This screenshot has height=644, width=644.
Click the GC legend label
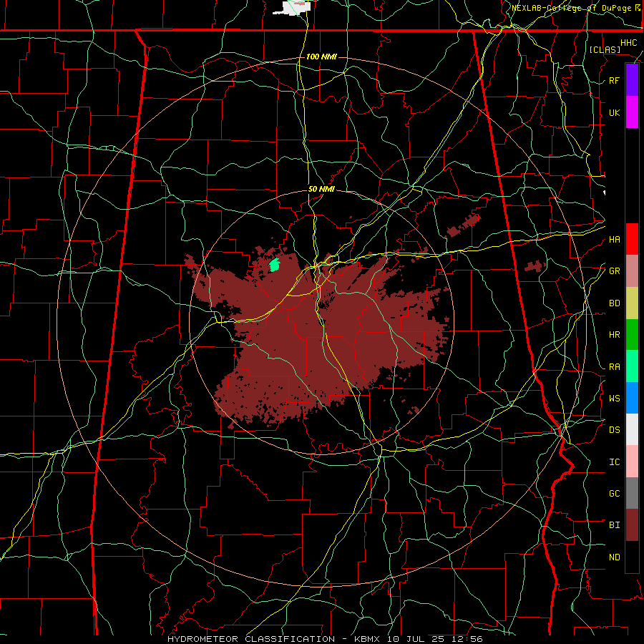coord(614,494)
